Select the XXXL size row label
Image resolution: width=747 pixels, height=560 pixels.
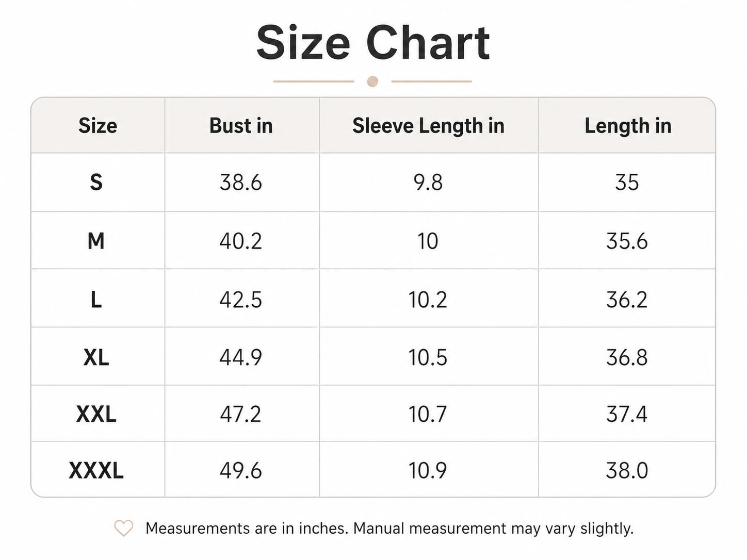coord(96,470)
